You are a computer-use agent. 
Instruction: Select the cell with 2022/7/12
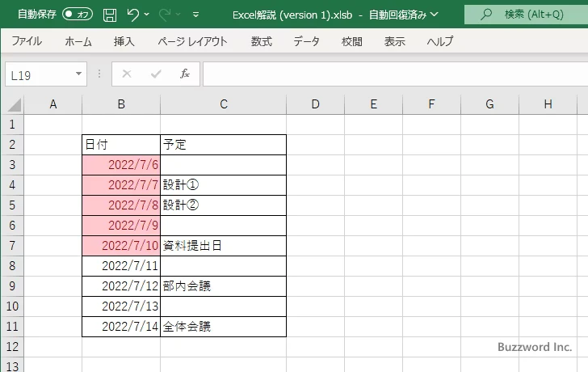coord(121,286)
